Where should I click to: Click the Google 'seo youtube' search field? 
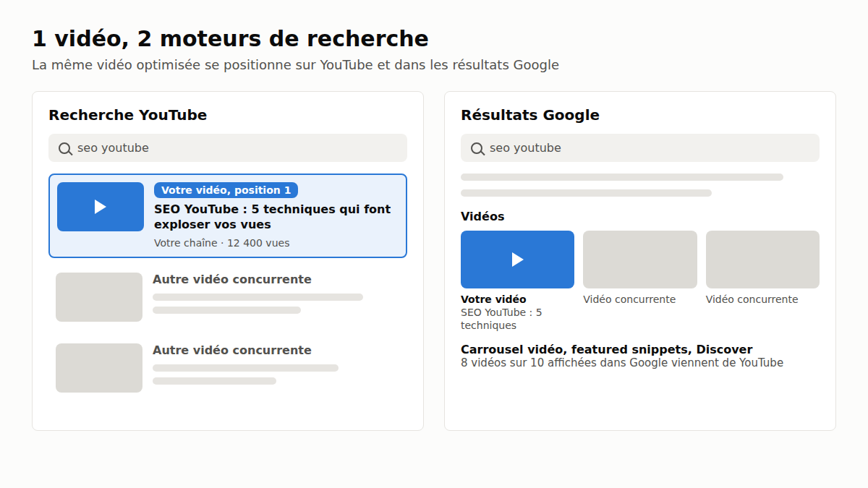(640, 148)
